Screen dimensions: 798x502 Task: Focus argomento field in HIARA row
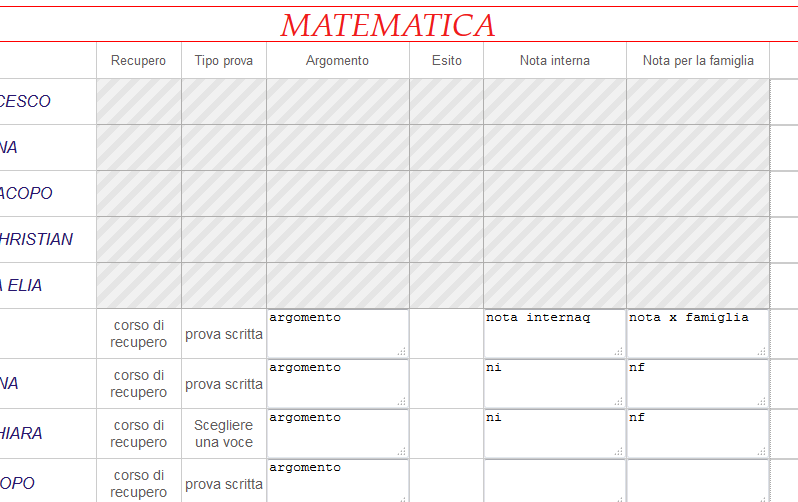tap(338, 433)
